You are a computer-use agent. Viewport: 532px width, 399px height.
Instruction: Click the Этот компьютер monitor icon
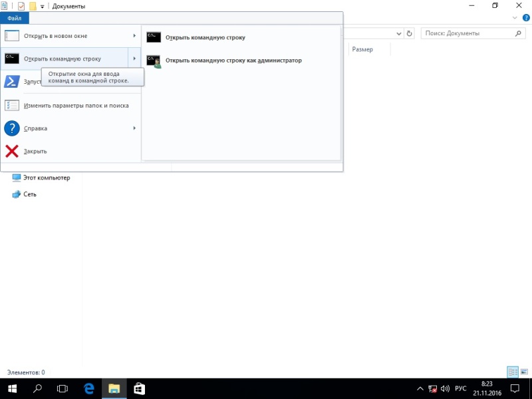click(x=16, y=178)
